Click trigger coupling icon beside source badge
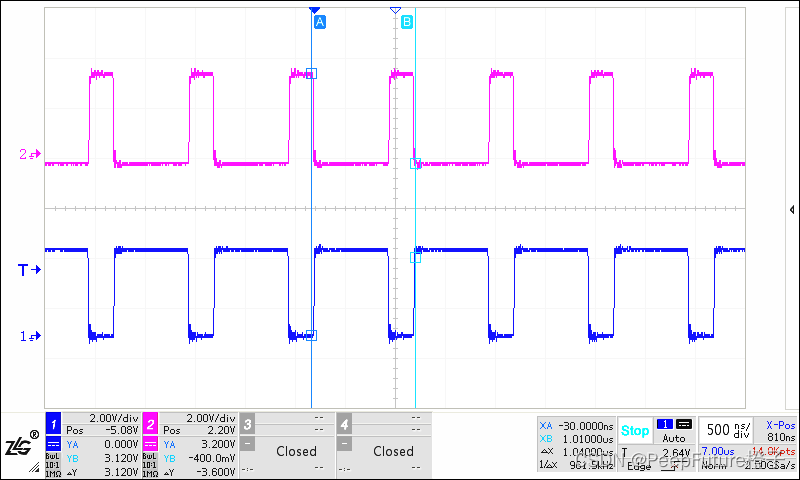 684,424
